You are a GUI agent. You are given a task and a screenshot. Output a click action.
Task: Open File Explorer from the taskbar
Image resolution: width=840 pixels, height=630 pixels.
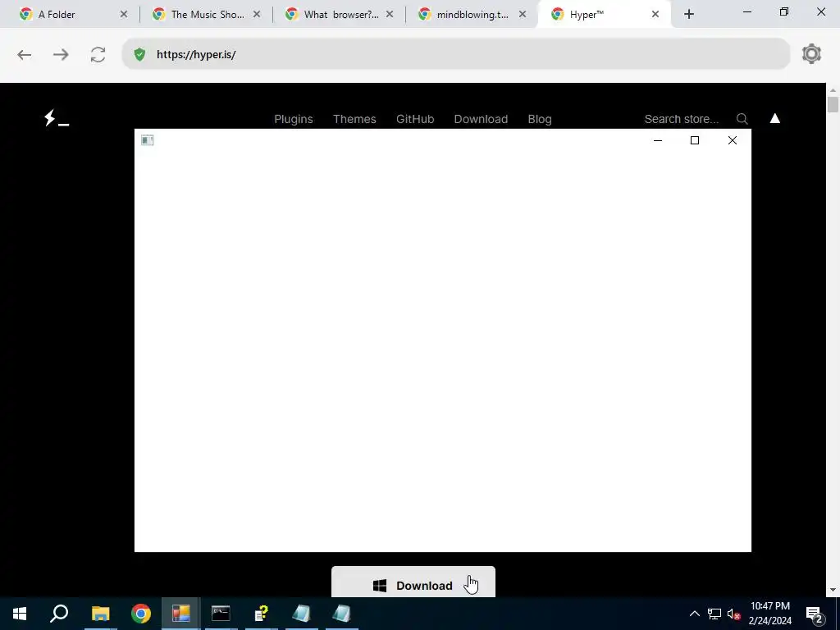(100, 614)
